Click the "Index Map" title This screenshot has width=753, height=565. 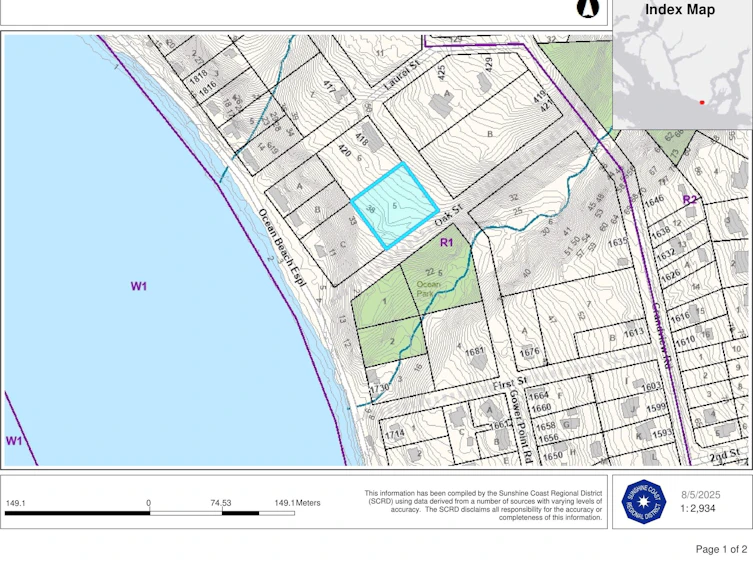point(680,9)
